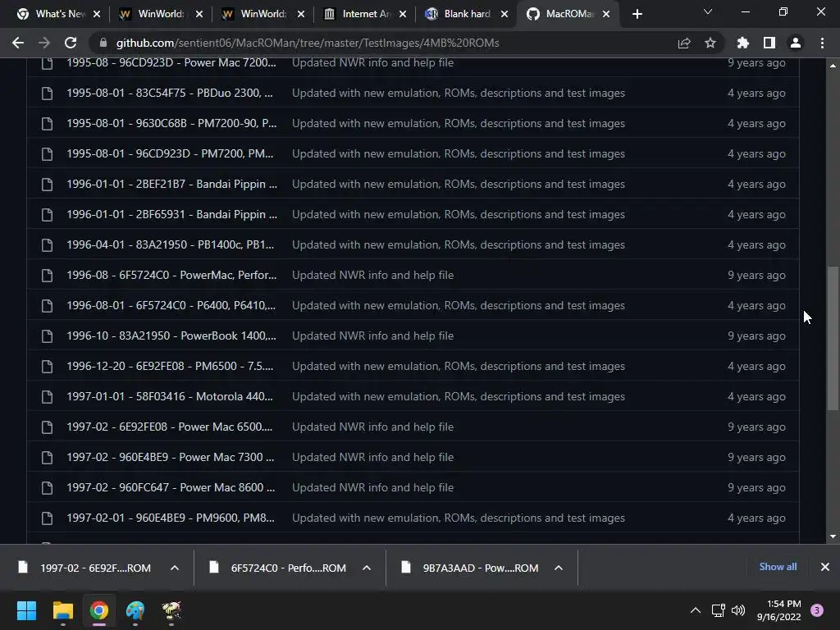Open commit message in PBDuo 2300 row
This screenshot has height=630, width=840.
(459, 93)
